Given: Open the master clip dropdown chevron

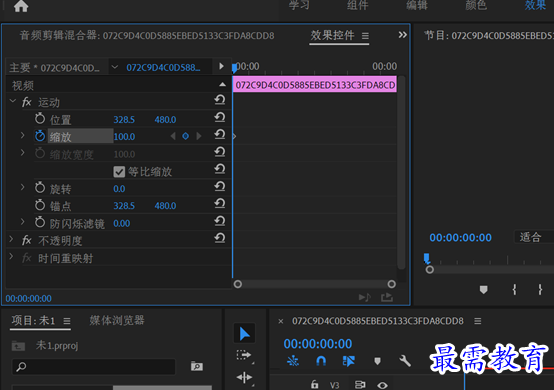Looking at the screenshot, I should tap(115, 67).
